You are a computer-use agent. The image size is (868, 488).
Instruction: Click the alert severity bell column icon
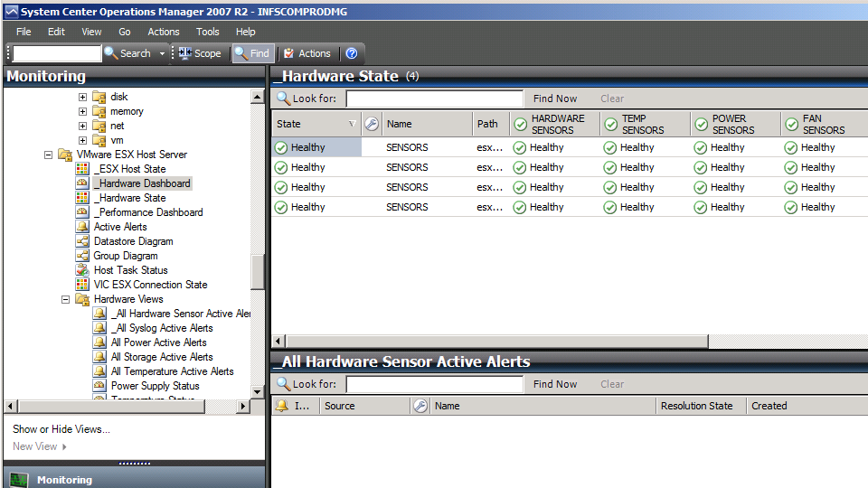(x=282, y=406)
